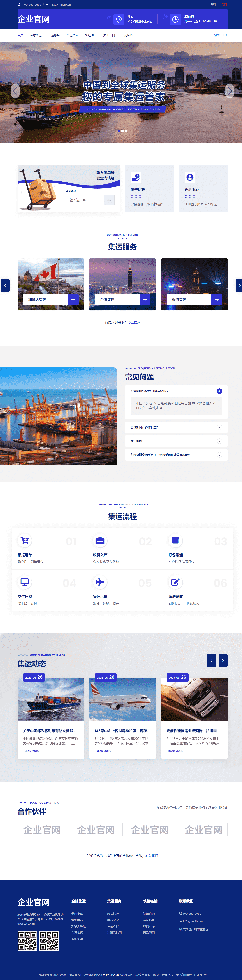Click the footer location icon beside 广东省深圳市宝安区
This screenshot has width=242, height=980.
[x=180, y=929]
